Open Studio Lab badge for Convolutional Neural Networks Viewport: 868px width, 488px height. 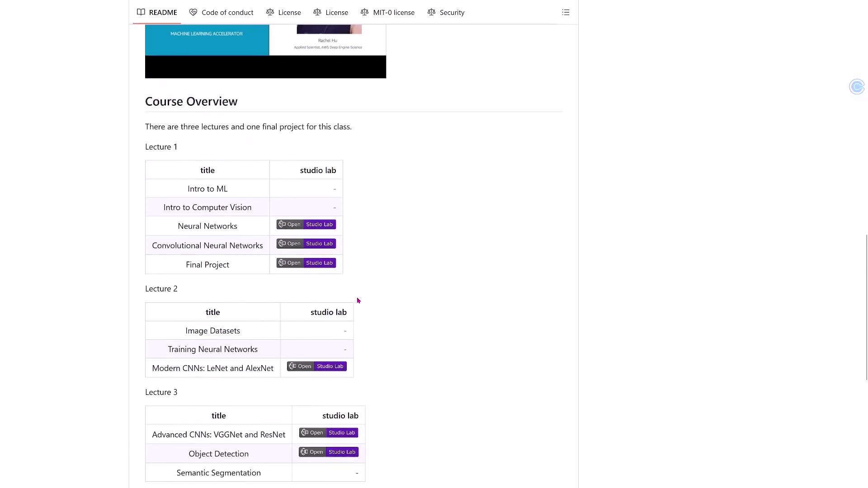pos(306,244)
